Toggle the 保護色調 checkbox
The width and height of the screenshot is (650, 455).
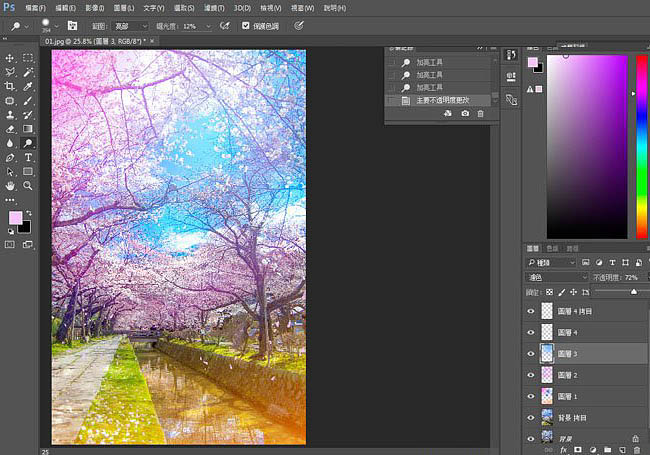[x=246, y=25]
